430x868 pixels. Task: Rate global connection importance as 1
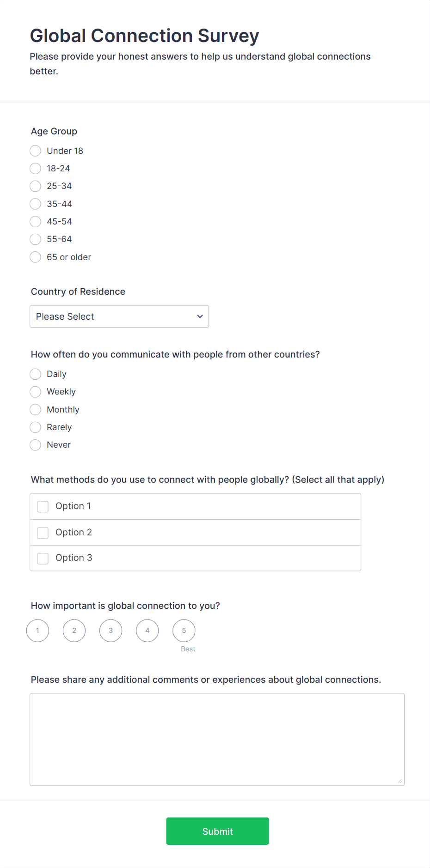point(38,631)
